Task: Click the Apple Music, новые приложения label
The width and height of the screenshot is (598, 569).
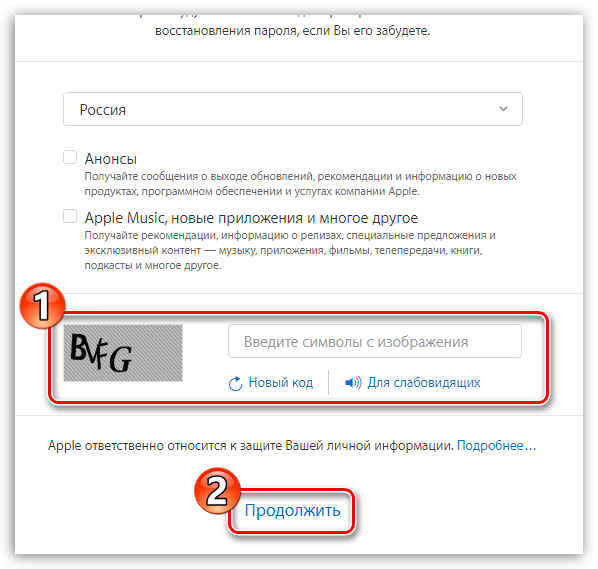Action: pyautogui.click(x=251, y=218)
